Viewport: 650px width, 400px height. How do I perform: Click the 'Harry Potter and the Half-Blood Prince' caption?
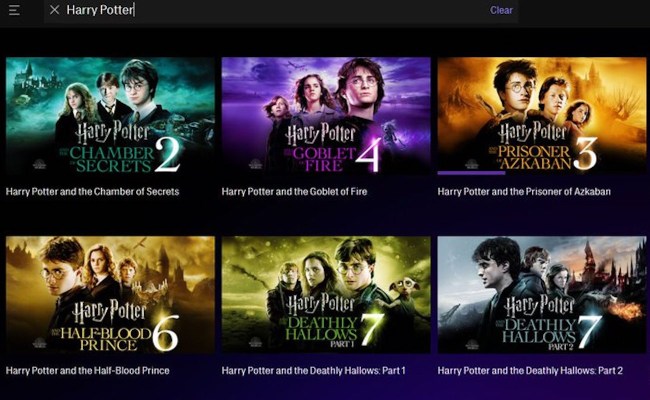pos(88,370)
